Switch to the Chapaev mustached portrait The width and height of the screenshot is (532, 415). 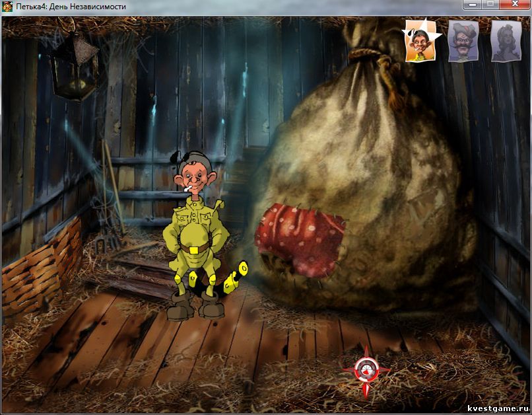point(463,41)
